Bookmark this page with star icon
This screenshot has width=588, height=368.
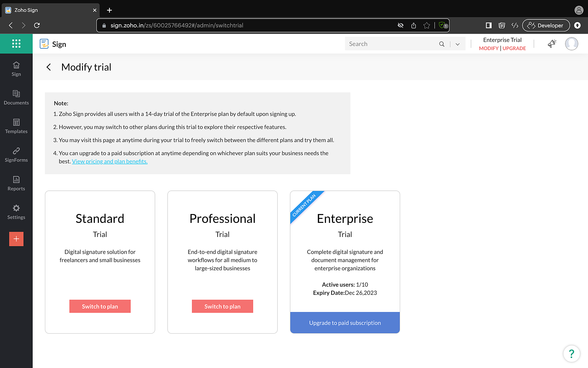tap(427, 25)
